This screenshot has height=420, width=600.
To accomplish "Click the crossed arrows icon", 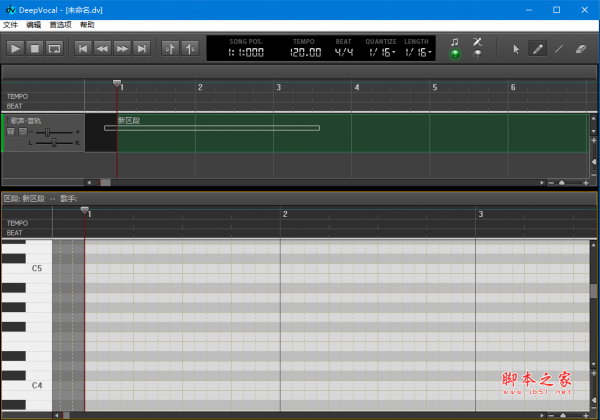I will click(477, 42).
